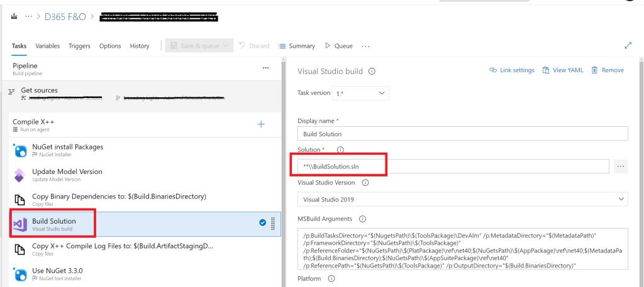The height and width of the screenshot is (287, 644).
Task: Click the Link settings link
Action: 512,70
